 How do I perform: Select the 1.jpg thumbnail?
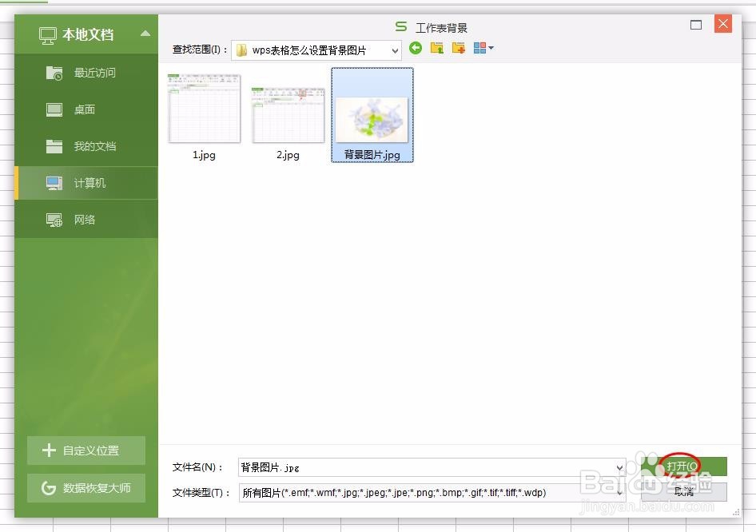pos(204,109)
